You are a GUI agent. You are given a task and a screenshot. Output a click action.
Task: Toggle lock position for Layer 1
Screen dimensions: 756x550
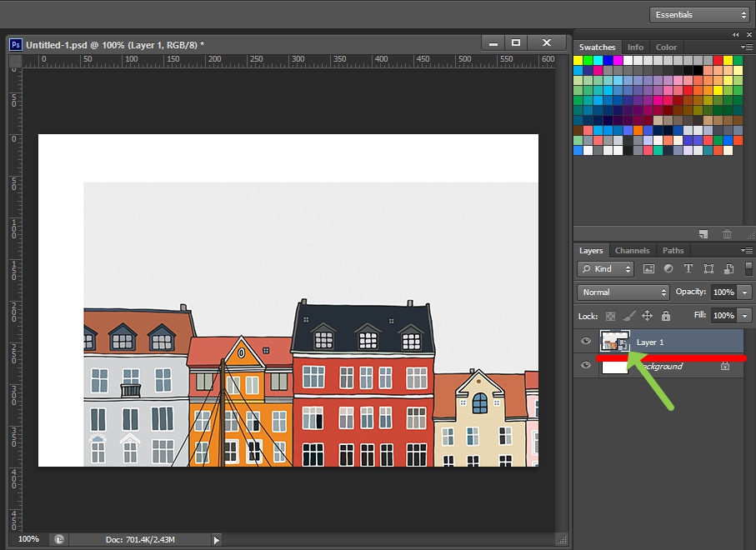click(x=647, y=316)
